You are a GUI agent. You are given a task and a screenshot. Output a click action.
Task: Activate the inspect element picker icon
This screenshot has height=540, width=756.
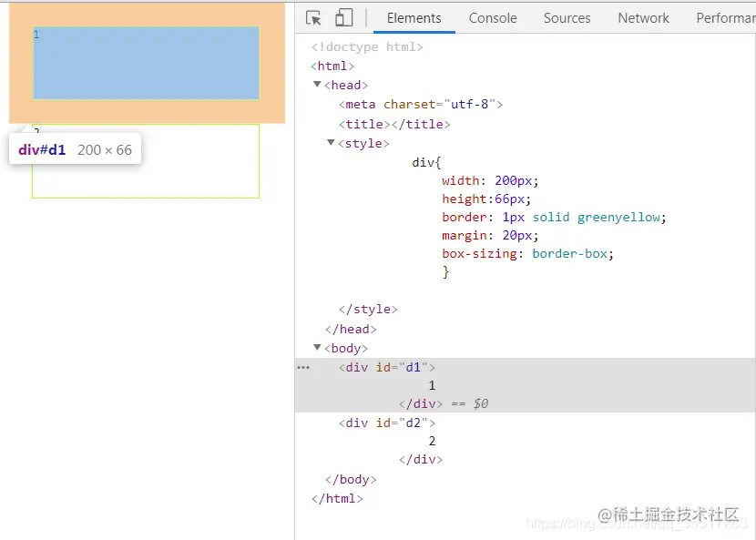click(314, 18)
